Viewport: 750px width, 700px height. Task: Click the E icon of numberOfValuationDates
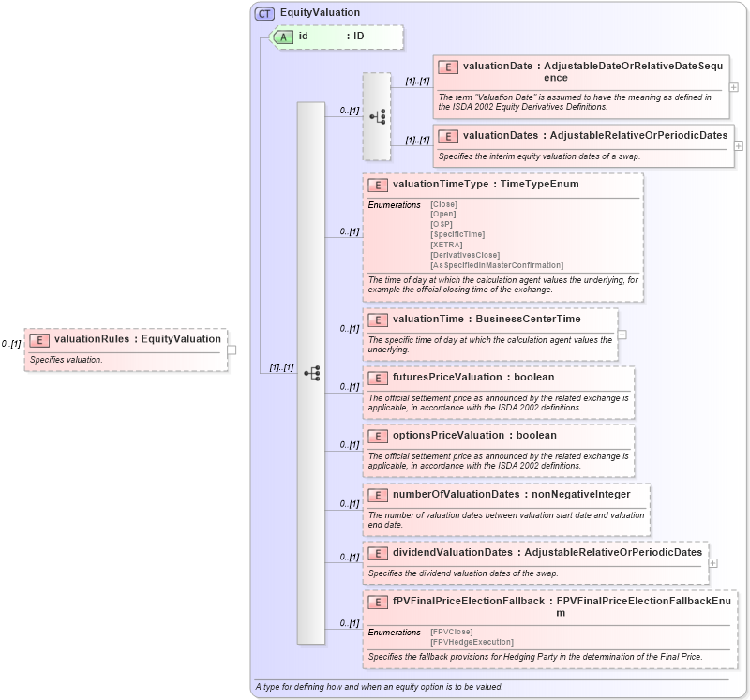(x=376, y=494)
